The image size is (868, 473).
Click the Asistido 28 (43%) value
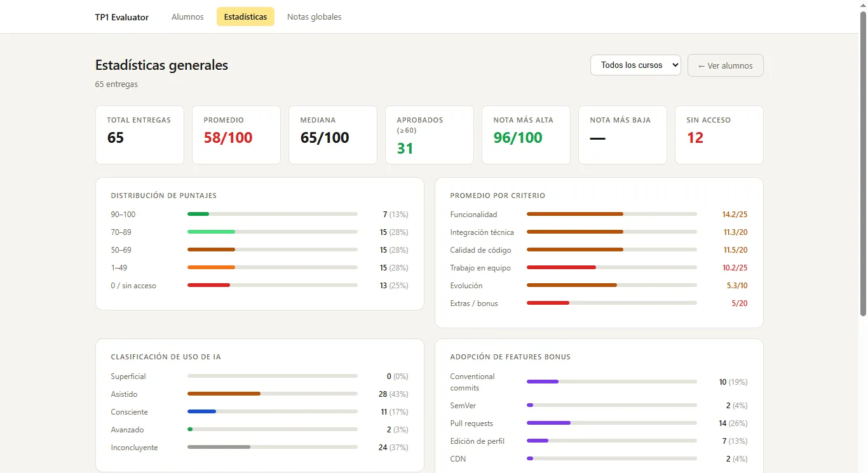click(393, 394)
